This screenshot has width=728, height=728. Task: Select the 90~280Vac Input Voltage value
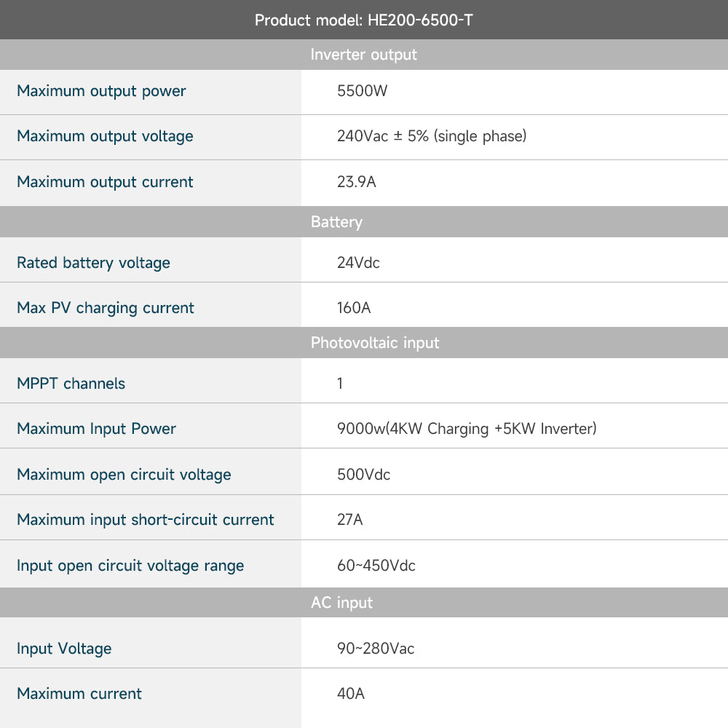[374, 647]
